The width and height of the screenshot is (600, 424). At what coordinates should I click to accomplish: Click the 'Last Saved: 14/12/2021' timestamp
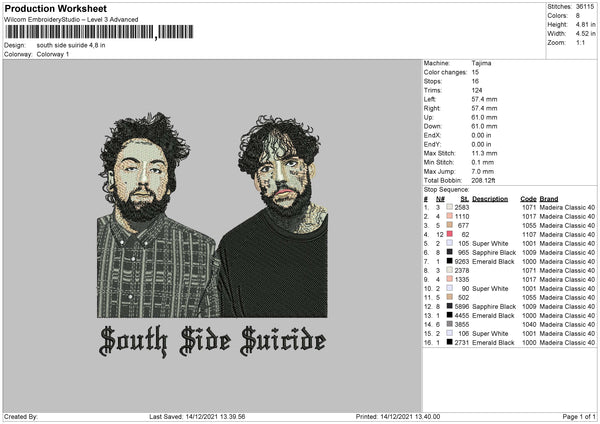pos(197,416)
